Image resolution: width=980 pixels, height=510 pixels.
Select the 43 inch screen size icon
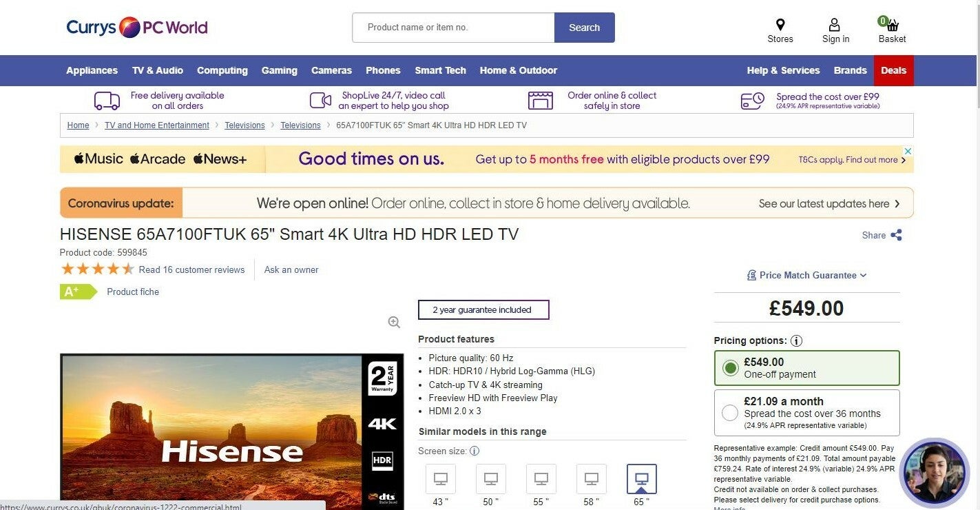pos(441,479)
